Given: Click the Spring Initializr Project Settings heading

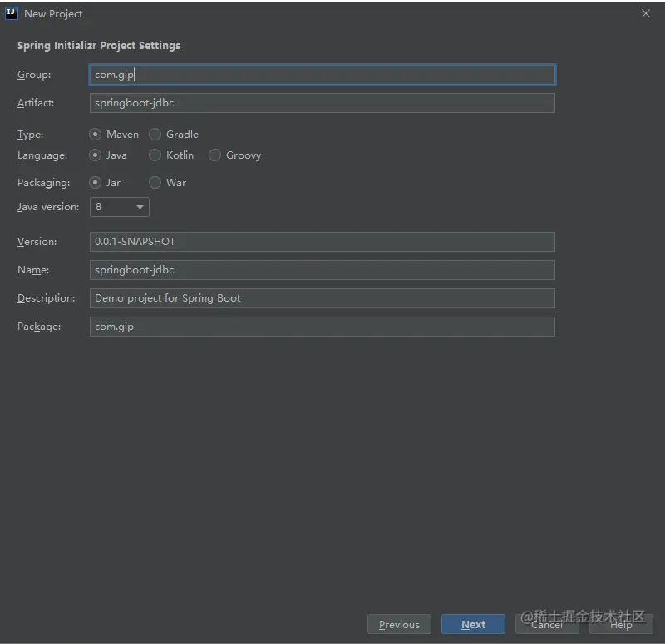Looking at the screenshot, I should (x=99, y=46).
